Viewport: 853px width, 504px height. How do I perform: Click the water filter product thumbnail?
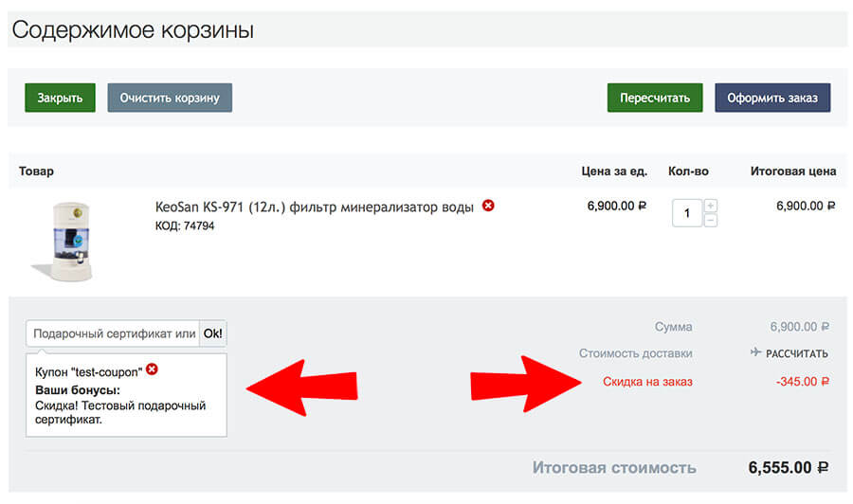point(59,241)
